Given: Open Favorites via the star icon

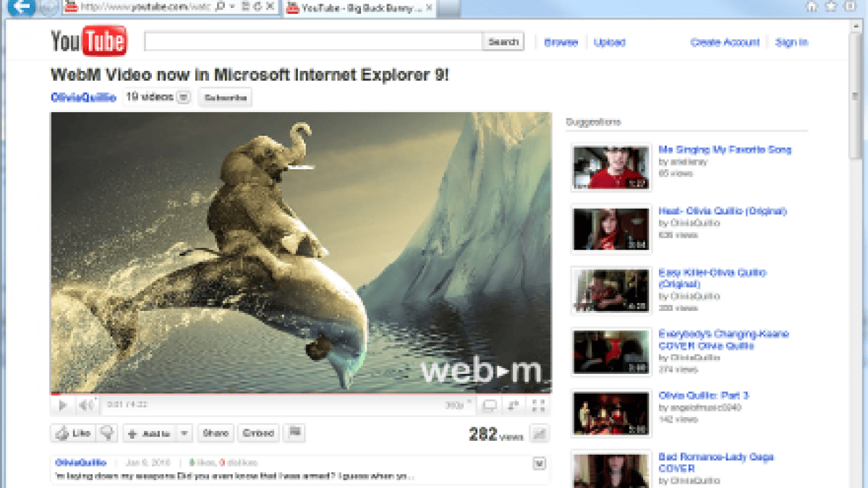Looking at the screenshot, I should click(x=830, y=7).
